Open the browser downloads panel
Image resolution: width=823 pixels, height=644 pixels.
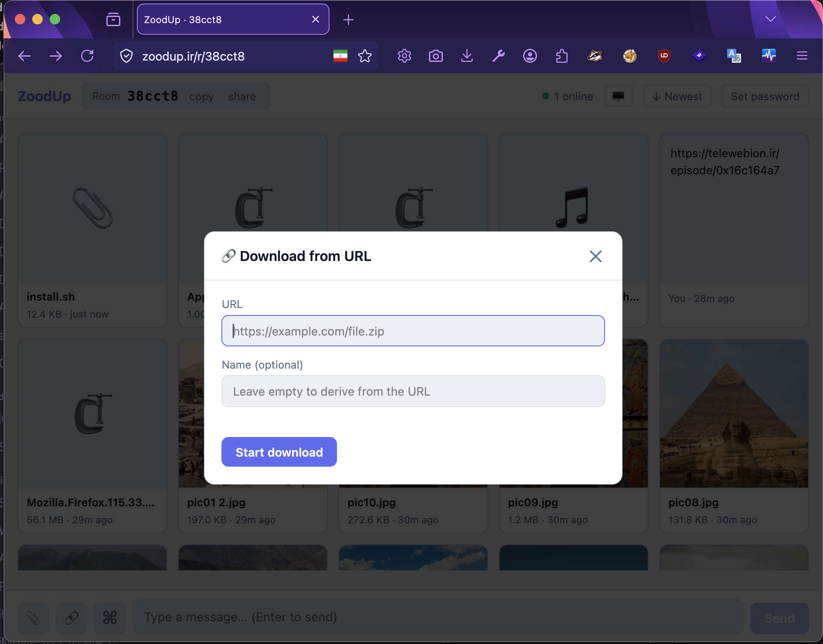tap(467, 56)
